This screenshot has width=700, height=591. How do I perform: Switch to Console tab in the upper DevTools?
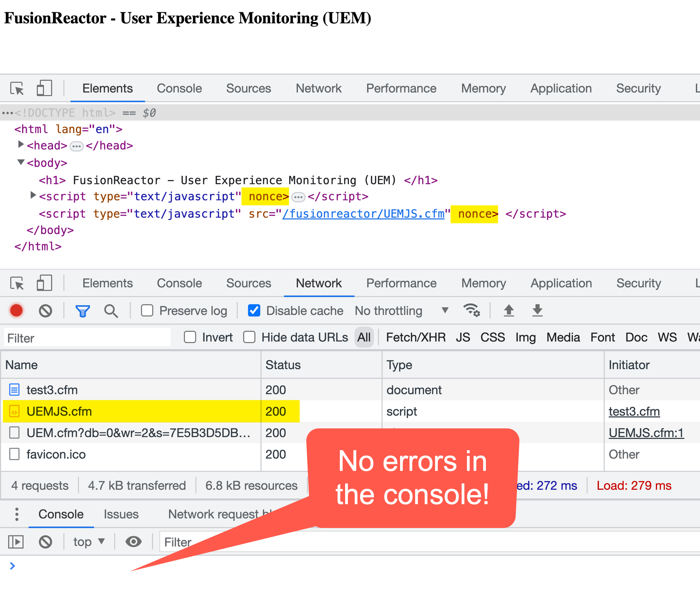(x=179, y=88)
